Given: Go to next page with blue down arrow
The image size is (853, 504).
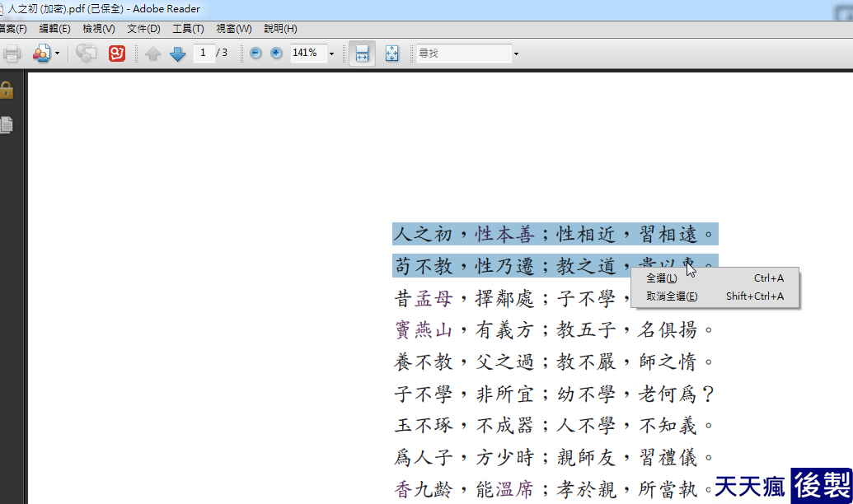Looking at the screenshot, I should [177, 54].
